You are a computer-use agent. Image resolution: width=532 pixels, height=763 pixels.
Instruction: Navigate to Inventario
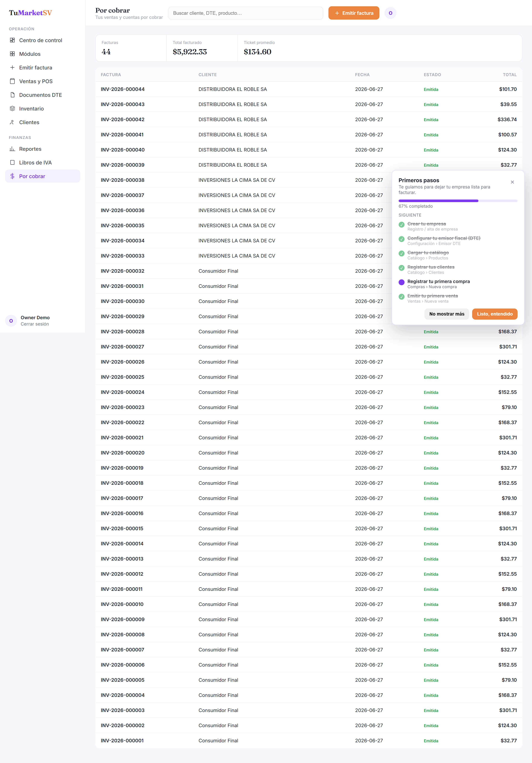(x=42, y=108)
